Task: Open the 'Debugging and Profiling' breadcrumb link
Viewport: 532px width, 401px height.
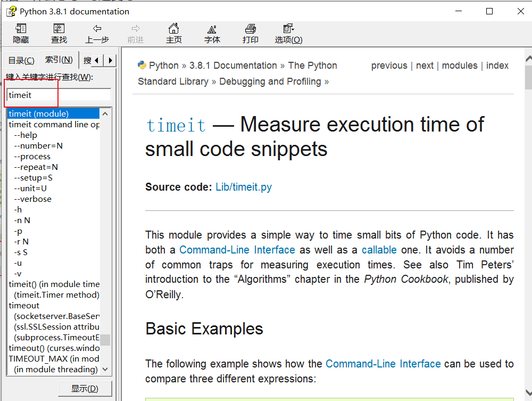Action: (270, 81)
